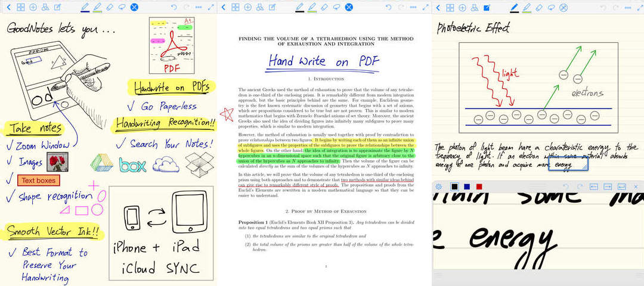Tap the filled blue stylus-off button in left panel
Viewport: 644px width, 286px height.
coord(134,7)
